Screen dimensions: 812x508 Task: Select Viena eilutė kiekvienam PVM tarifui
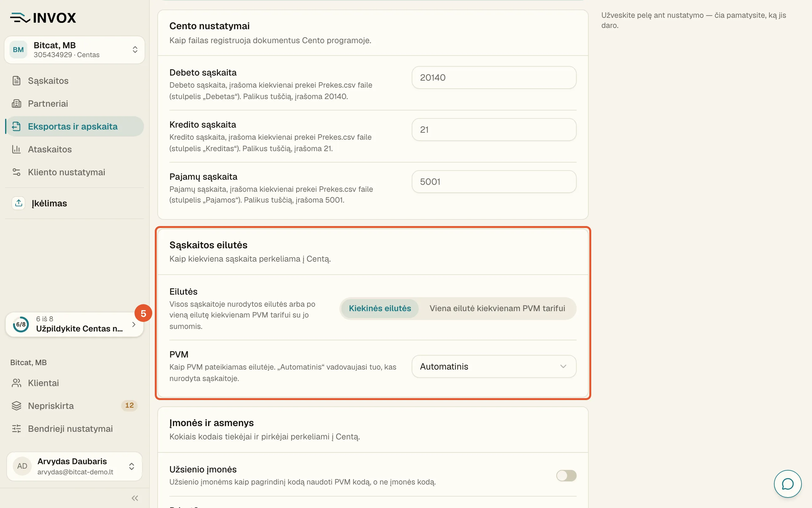click(497, 308)
